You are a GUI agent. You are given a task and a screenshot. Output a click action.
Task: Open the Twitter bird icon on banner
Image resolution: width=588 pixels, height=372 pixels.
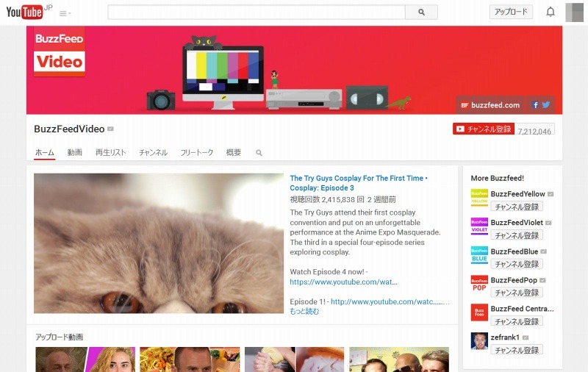click(x=546, y=105)
